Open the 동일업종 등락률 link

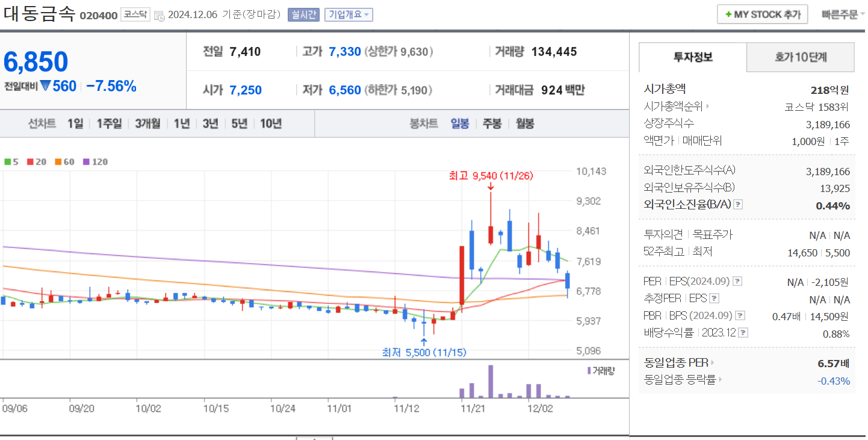(x=683, y=380)
